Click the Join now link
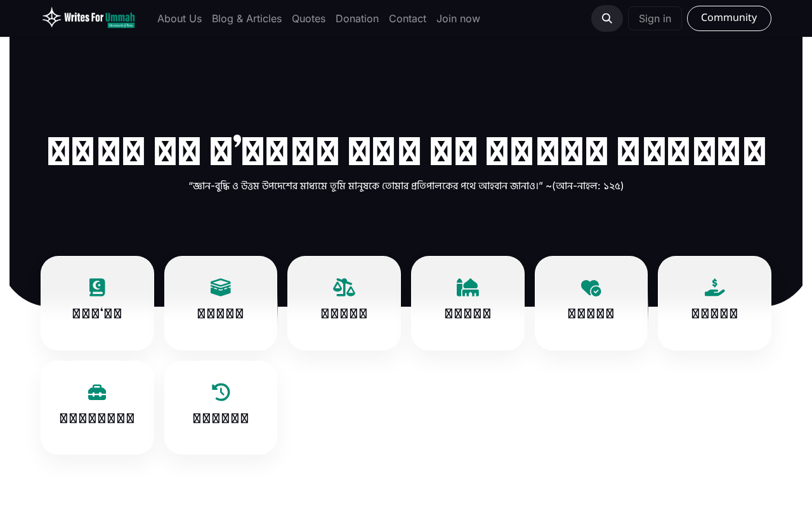Screen dimensions: 812x508 458,18
